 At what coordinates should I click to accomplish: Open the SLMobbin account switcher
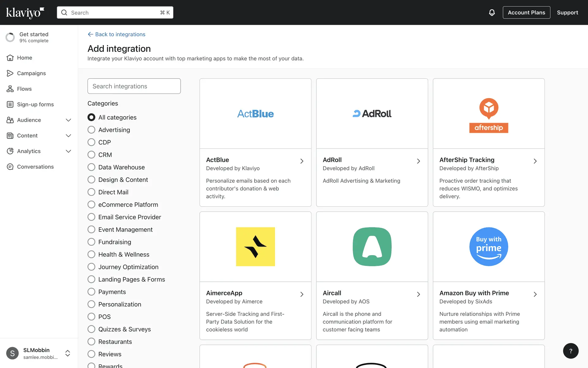pyautogui.click(x=68, y=353)
